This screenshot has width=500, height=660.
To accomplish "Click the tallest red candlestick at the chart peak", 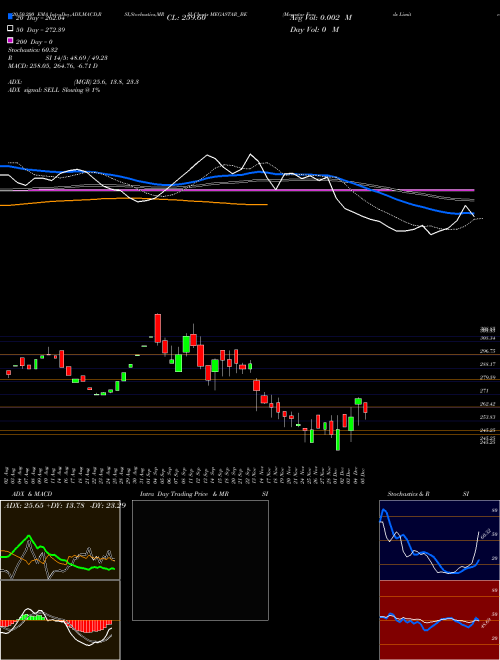I will 158,328.
